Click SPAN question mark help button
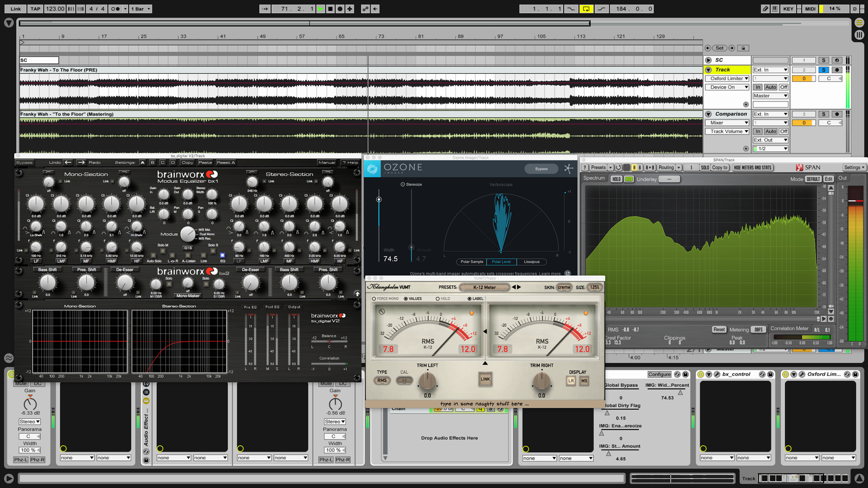 (585, 168)
